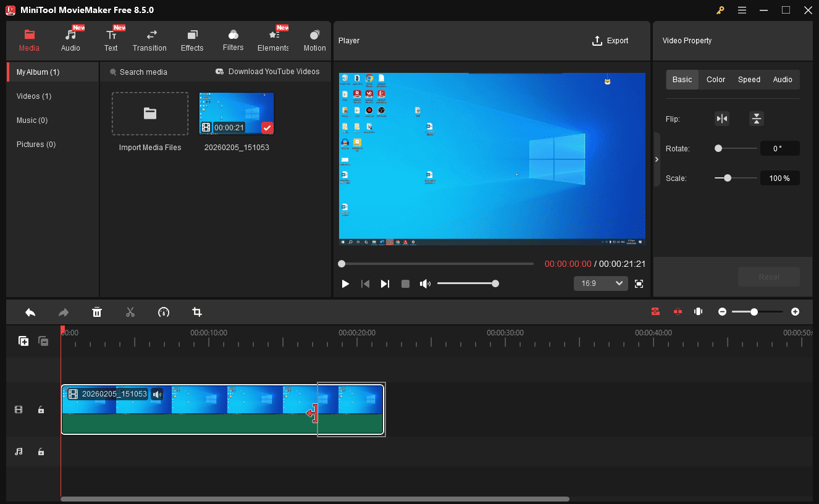Screen dimensions: 819x504
Task: Open the speed adjustment speedometer icon
Action: [x=164, y=312]
